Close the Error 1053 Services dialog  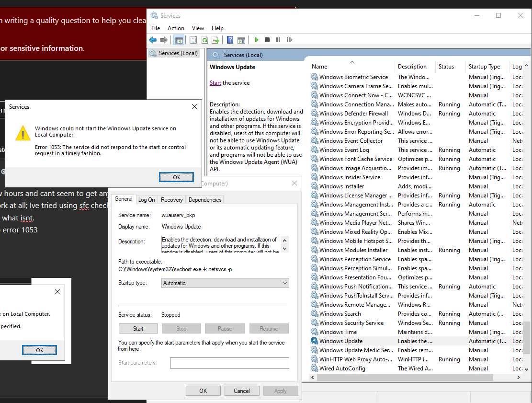pyautogui.click(x=194, y=106)
